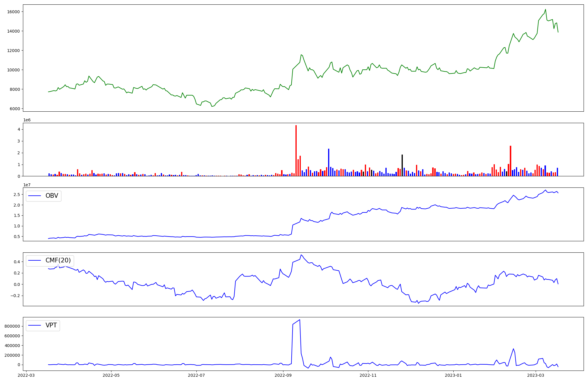Viewport: 588px width, 382px height.
Task: Click the tallest red volume bar
Action: [x=296, y=150]
